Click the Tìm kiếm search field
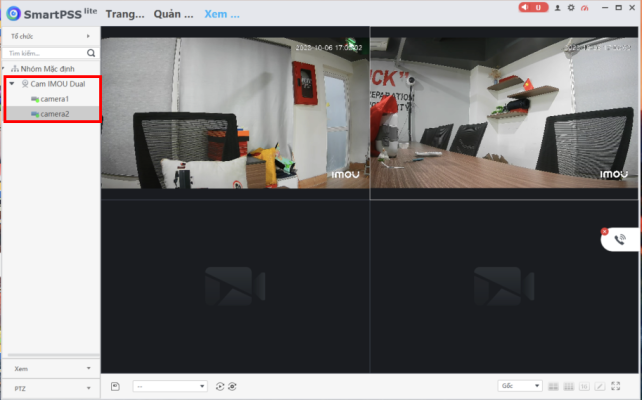 coord(45,53)
